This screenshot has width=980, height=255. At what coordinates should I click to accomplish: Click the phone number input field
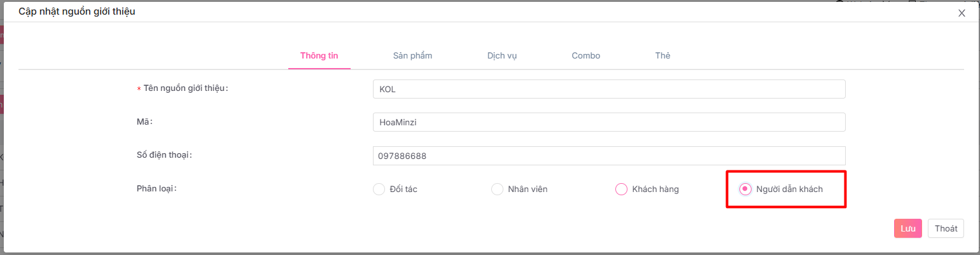608,156
